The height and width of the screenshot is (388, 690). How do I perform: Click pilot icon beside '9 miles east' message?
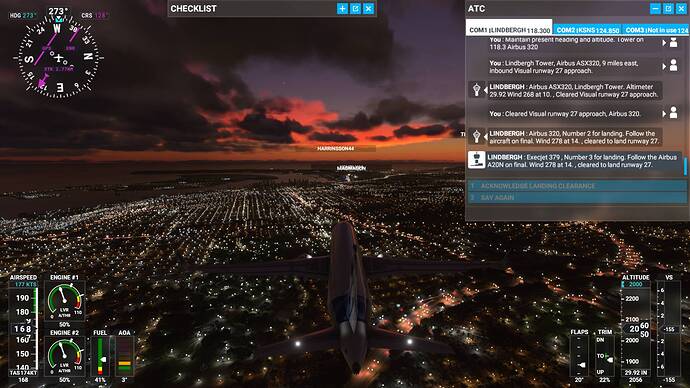click(x=673, y=66)
